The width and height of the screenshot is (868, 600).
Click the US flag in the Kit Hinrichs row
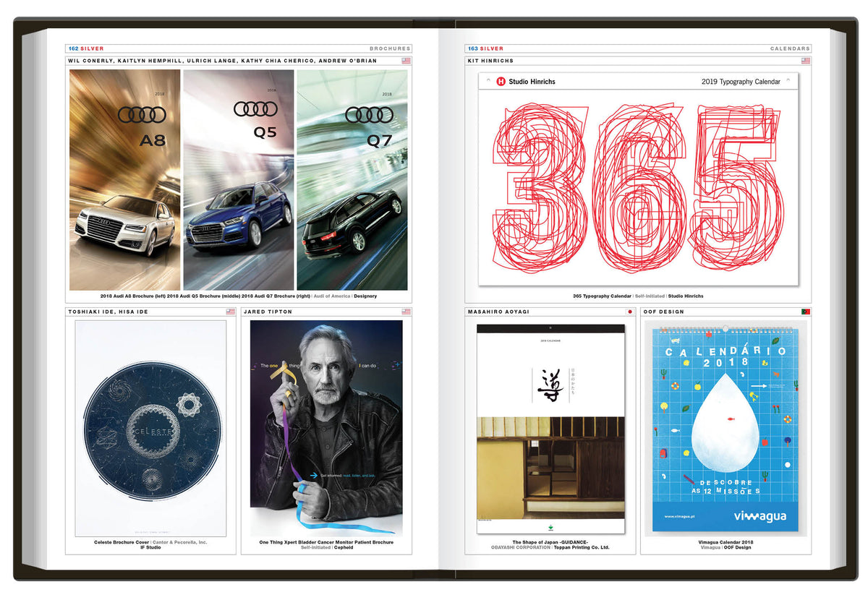click(806, 61)
